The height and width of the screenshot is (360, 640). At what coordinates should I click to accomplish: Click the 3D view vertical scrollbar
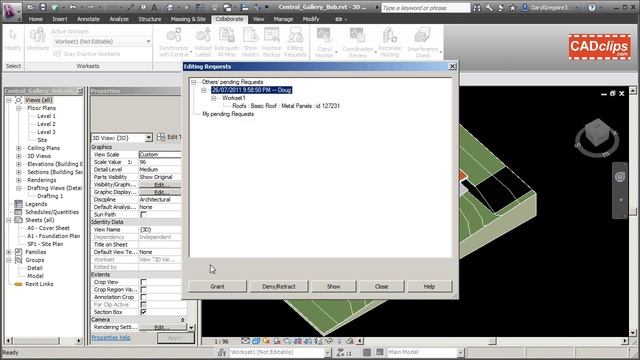pyautogui.click(x=633, y=211)
